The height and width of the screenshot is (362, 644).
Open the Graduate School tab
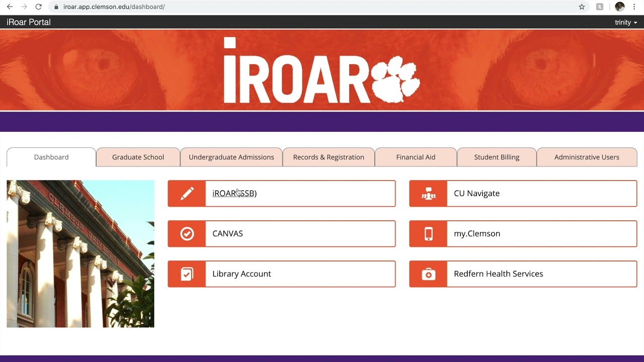(138, 157)
